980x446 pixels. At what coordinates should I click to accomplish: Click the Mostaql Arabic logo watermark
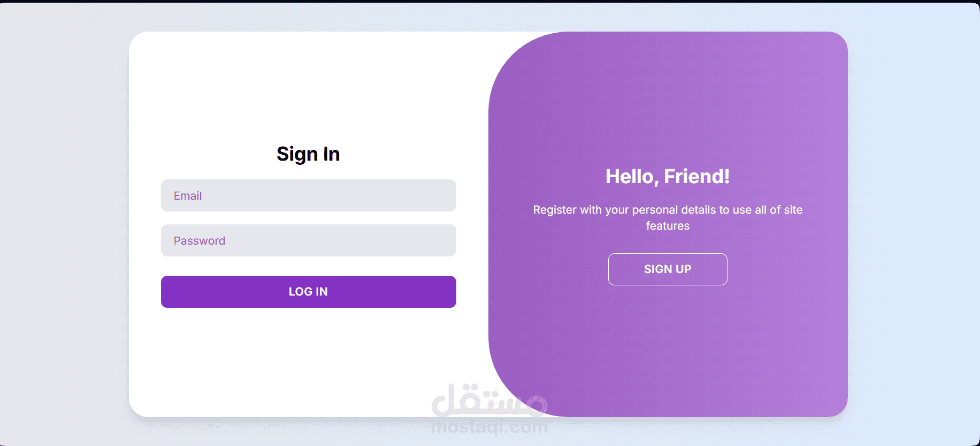click(489, 402)
